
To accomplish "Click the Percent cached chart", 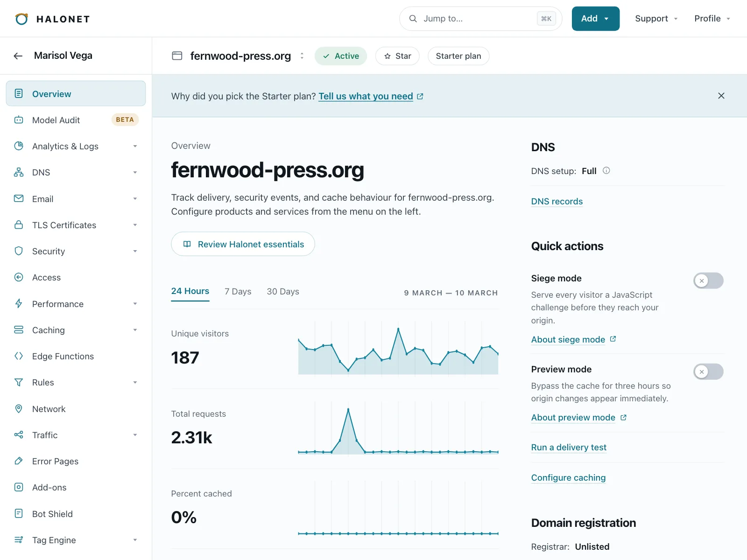I will [398, 509].
